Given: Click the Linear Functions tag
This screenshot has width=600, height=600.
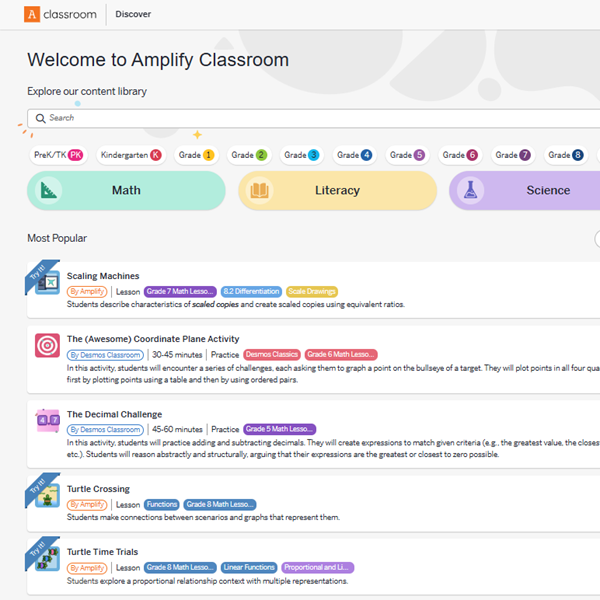Looking at the screenshot, I should [247, 567].
